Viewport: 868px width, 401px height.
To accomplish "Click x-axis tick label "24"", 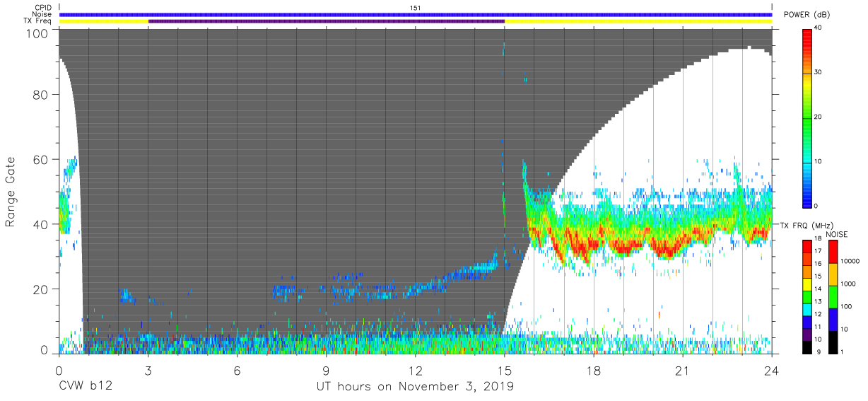I will pyautogui.click(x=772, y=371).
